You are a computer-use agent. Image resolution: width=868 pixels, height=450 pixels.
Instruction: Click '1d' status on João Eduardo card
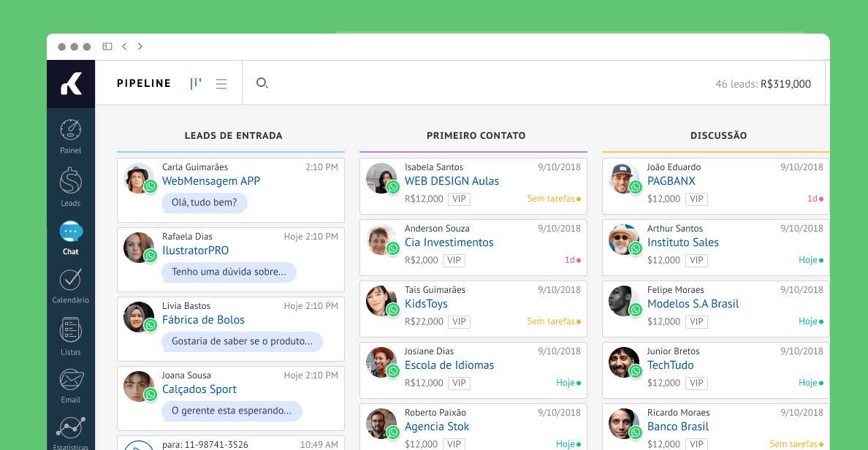point(815,199)
